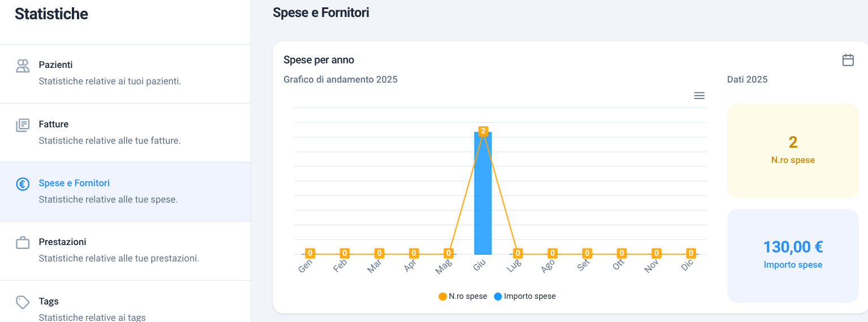Click the euro icon for Spese e Fornitori
The image size is (868, 322).
pyautogui.click(x=23, y=184)
